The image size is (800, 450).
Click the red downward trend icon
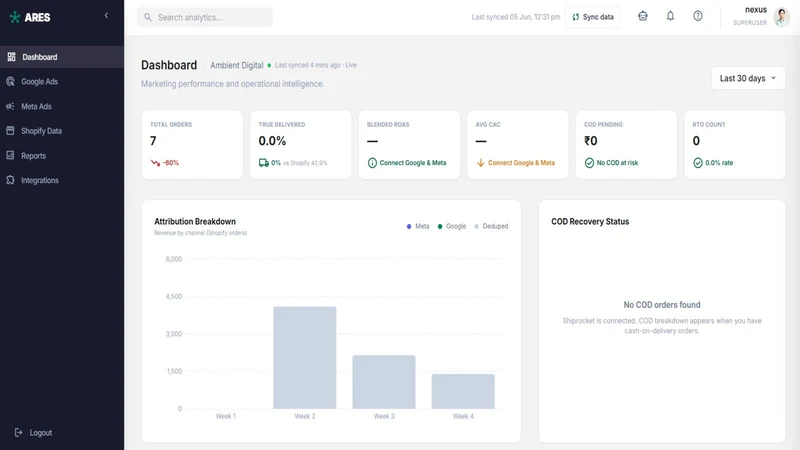[x=156, y=163]
